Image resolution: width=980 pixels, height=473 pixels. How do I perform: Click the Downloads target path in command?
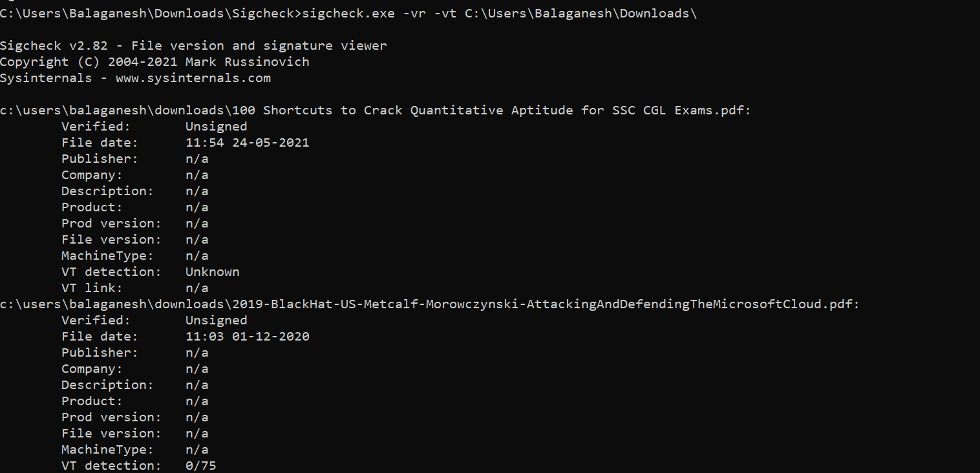point(581,14)
